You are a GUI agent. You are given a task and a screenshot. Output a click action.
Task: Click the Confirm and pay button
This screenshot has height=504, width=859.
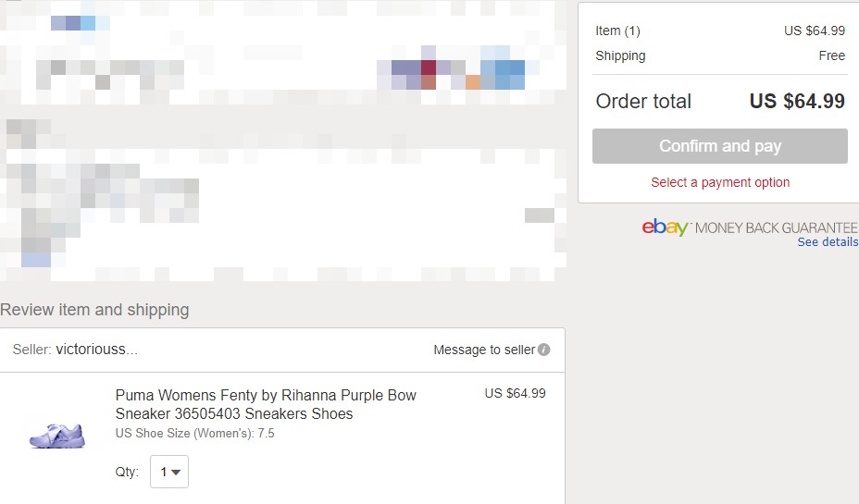tap(720, 146)
